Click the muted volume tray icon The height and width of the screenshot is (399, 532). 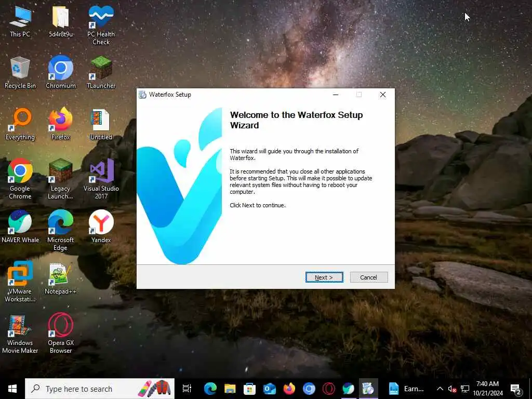pyautogui.click(x=452, y=389)
